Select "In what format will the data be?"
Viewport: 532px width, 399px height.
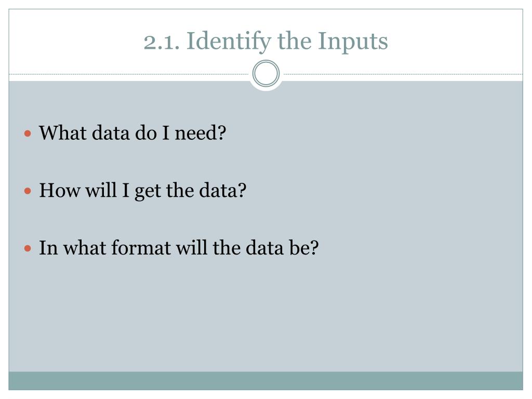(x=179, y=248)
